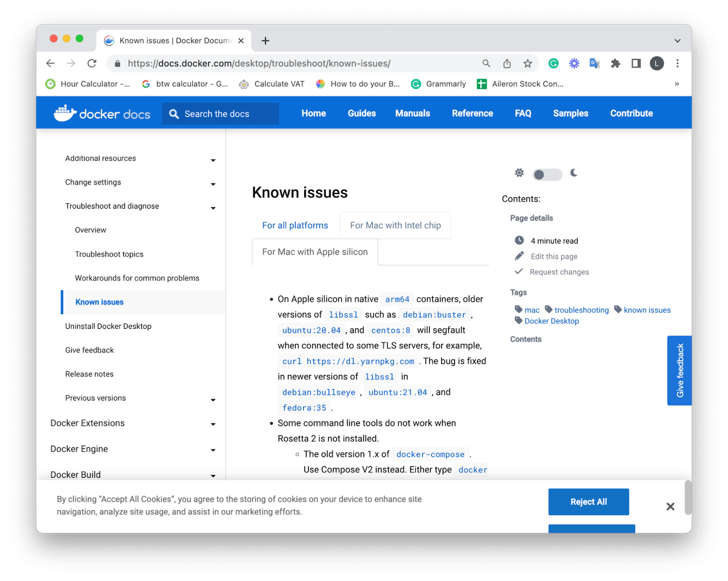Image resolution: width=728 pixels, height=581 pixels.
Task: Reload the page with the refresh icon
Action: point(92,64)
